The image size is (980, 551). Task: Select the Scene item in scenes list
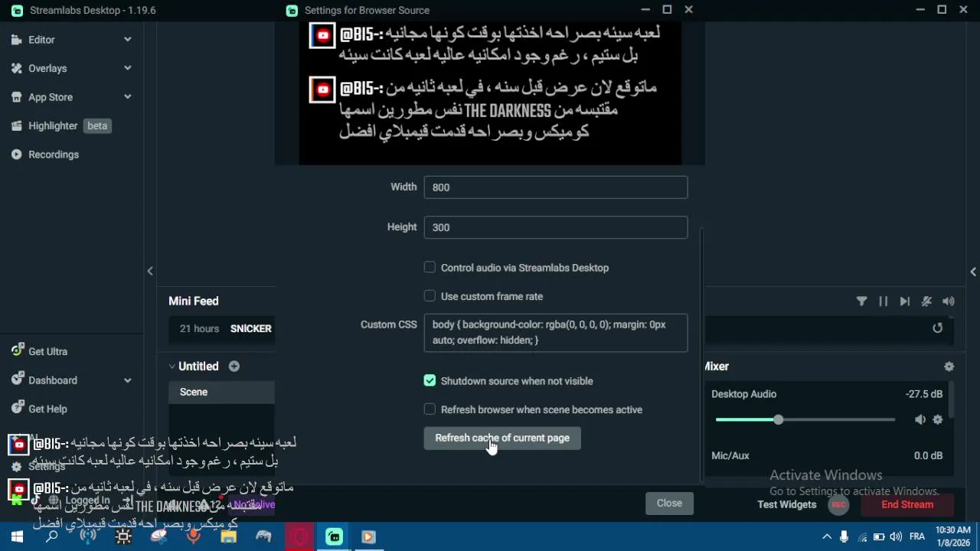pos(221,392)
